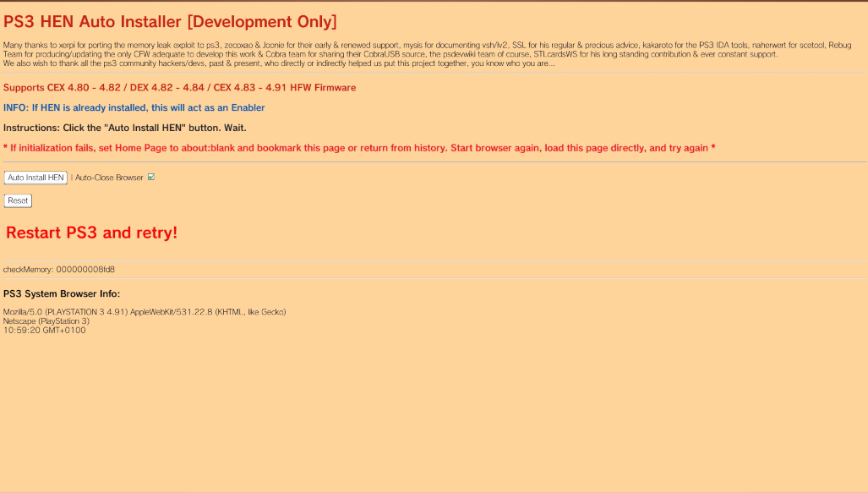Click the initialization fails warning text
This screenshot has height=493, width=868.
[x=359, y=148]
